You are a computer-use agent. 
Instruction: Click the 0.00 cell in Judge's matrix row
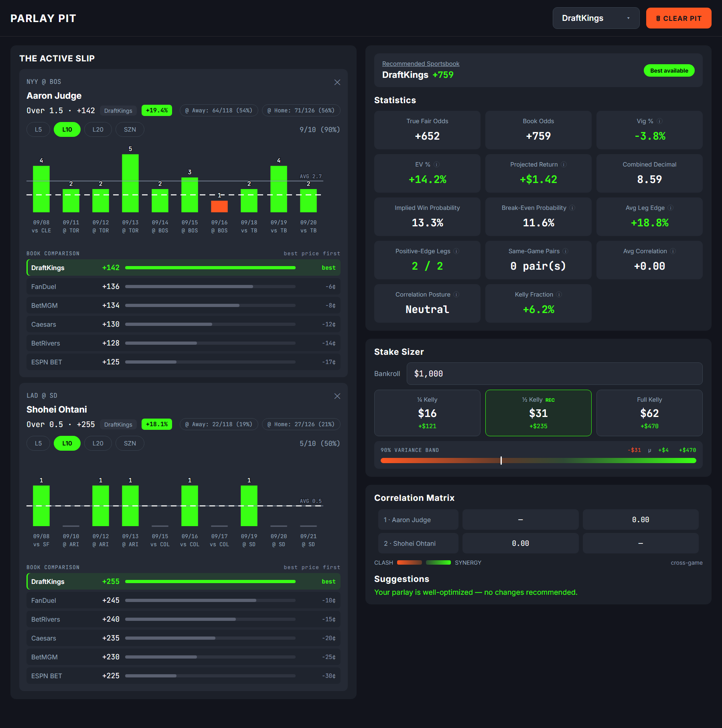pos(641,520)
